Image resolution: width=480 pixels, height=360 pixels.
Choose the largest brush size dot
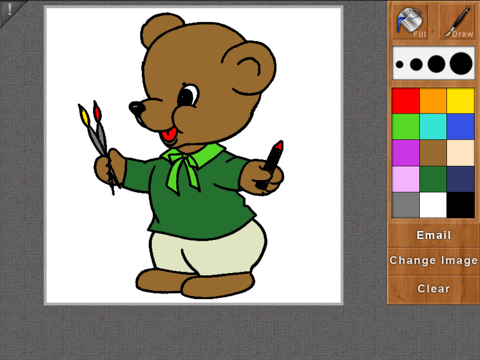(461, 63)
